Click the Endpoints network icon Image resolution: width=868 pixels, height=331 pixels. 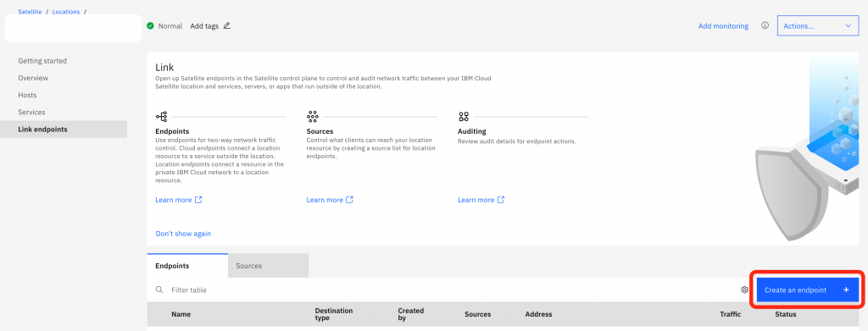tap(162, 117)
